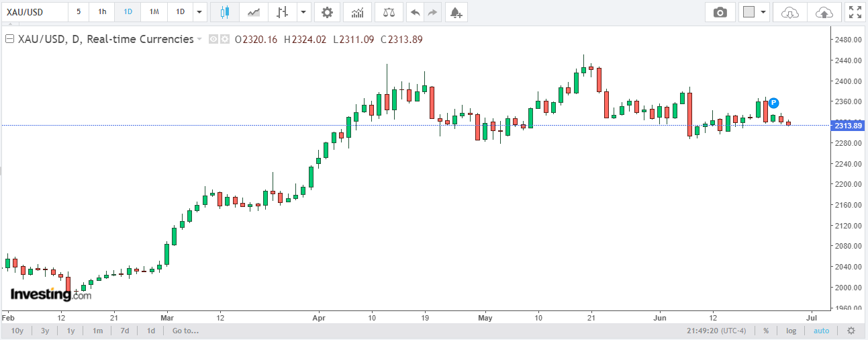Switch to the bar chart style

[283, 12]
